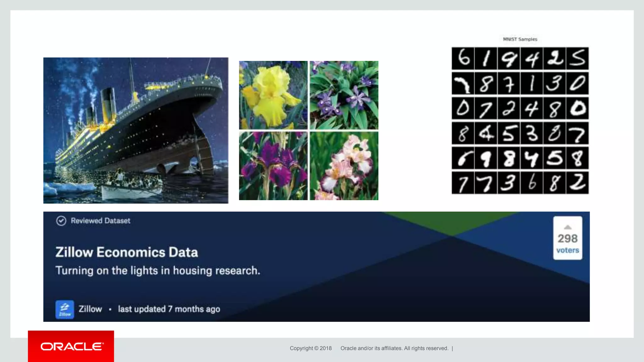This screenshot has width=644, height=362.
Task: Click 'Reviewed Dataset' label
Action: pos(100,221)
